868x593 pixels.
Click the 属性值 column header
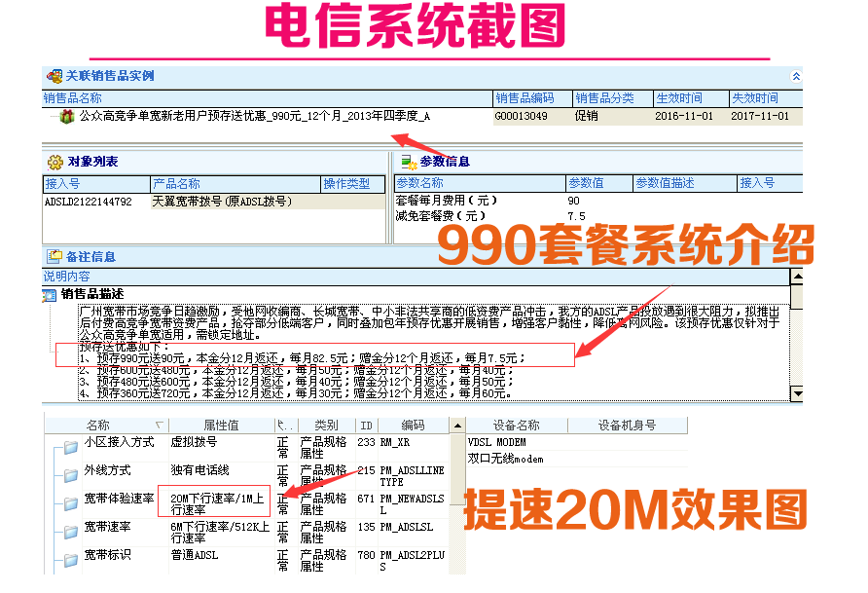(x=222, y=426)
